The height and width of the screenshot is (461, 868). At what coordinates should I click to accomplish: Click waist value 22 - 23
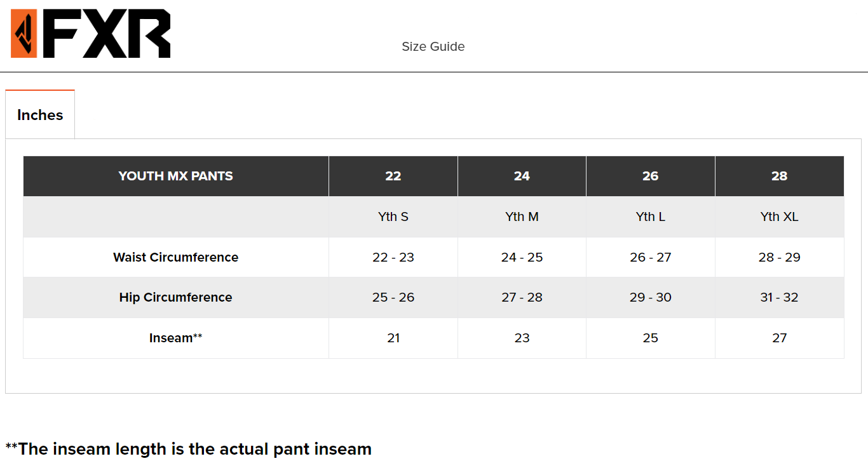(393, 257)
